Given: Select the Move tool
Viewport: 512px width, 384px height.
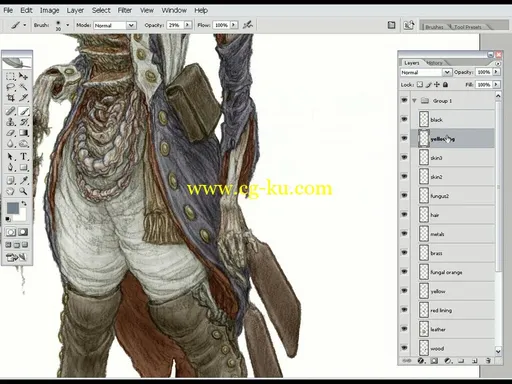Looking at the screenshot, I should coord(23,76).
